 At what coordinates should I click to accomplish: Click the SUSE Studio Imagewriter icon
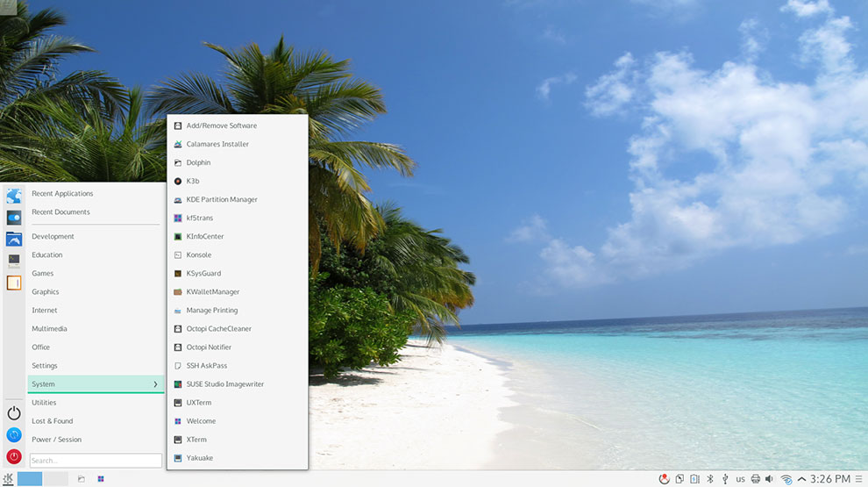coord(178,384)
